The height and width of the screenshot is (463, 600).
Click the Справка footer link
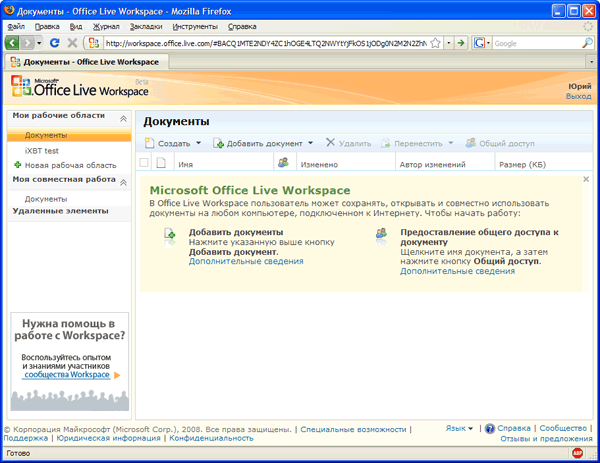(514, 428)
